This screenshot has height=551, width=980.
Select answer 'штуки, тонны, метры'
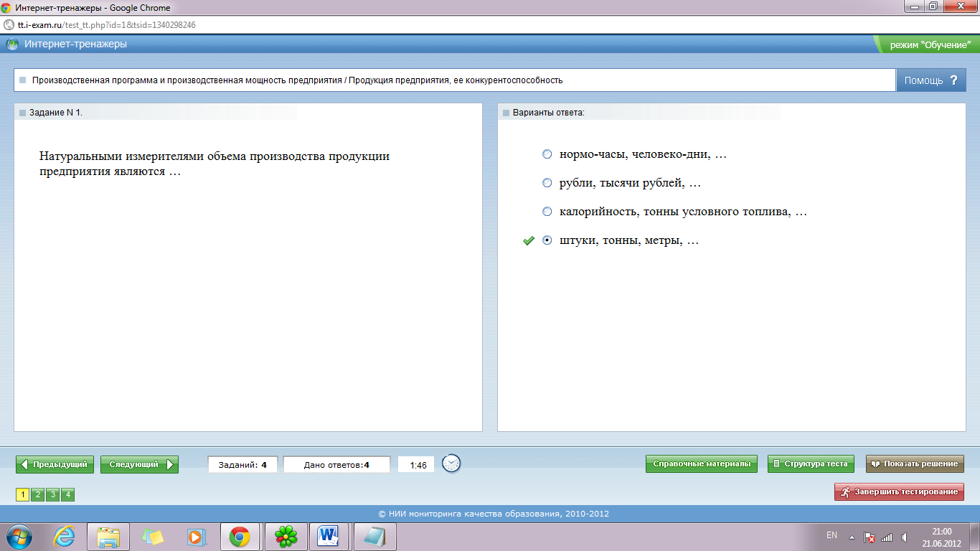547,240
